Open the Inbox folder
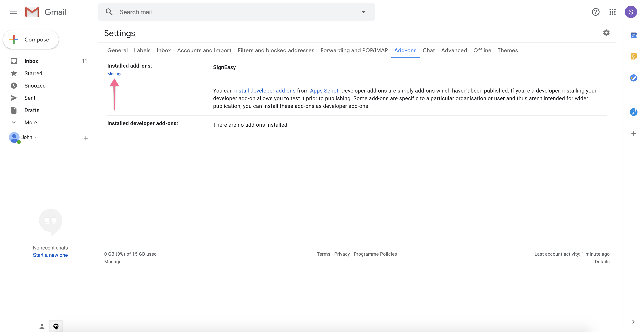This screenshot has height=332, width=644. click(31, 61)
